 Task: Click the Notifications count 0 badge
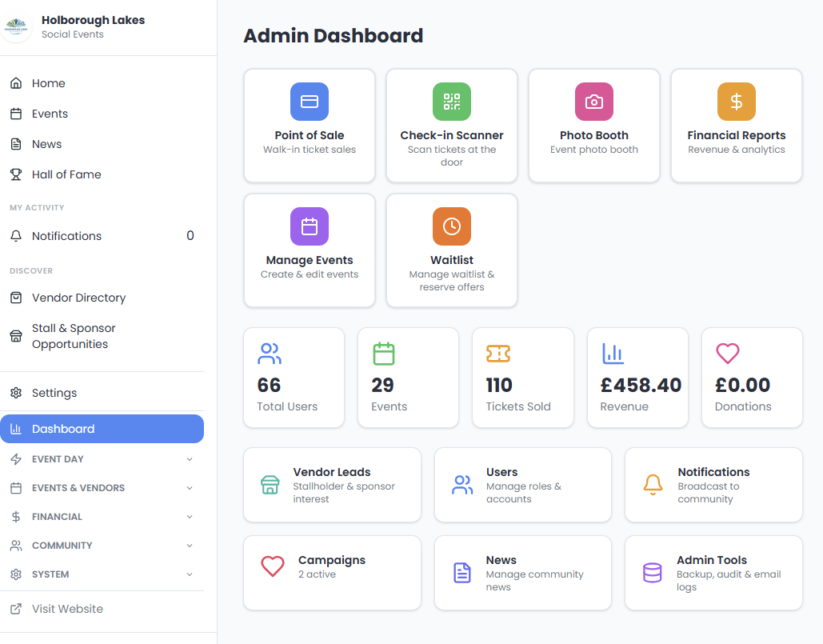click(x=190, y=236)
